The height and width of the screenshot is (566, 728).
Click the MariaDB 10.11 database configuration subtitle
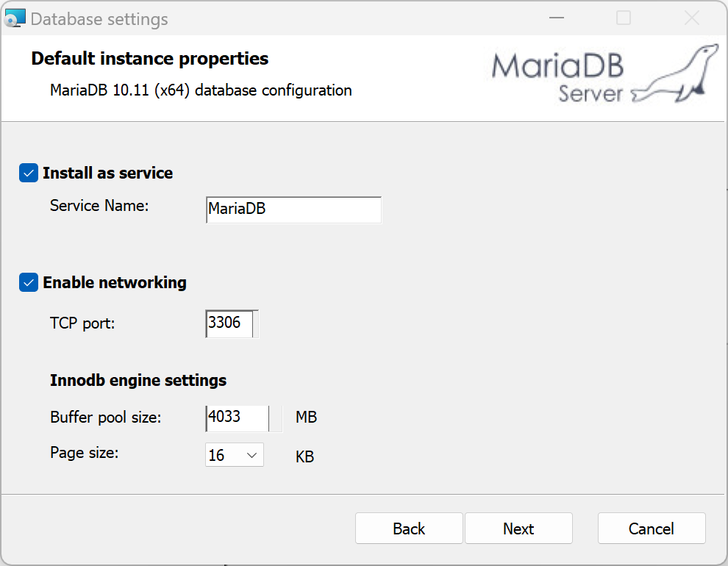201,90
